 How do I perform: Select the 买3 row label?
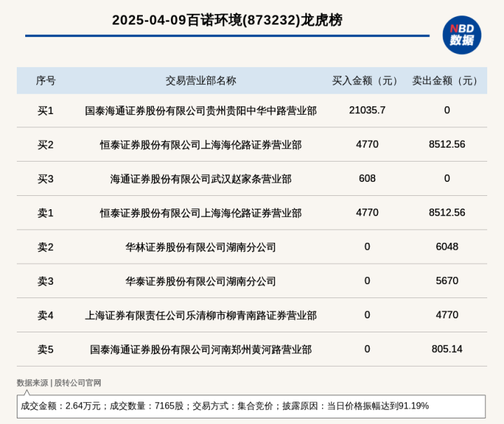[45, 179]
